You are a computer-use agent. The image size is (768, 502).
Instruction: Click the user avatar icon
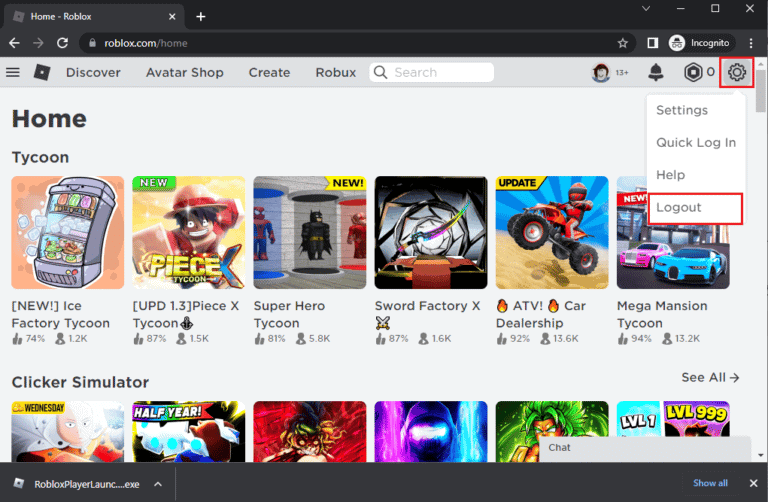(x=601, y=72)
